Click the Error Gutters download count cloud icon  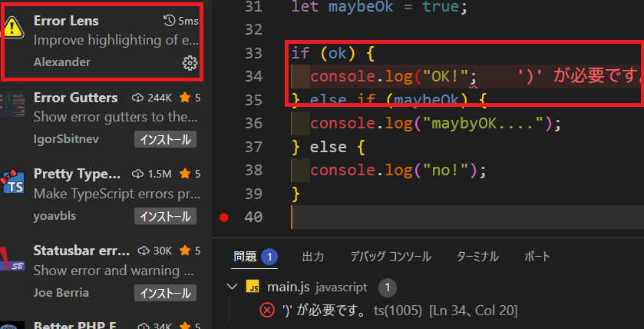137,98
